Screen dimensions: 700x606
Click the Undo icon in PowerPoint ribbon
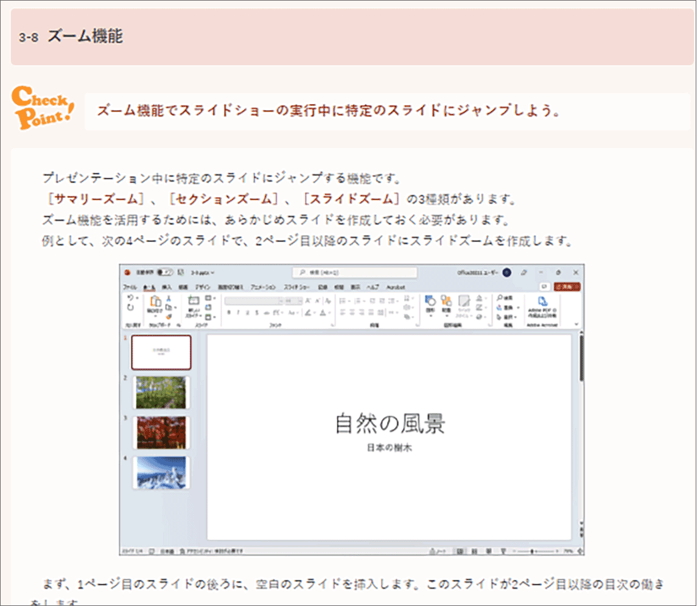coord(129,297)
